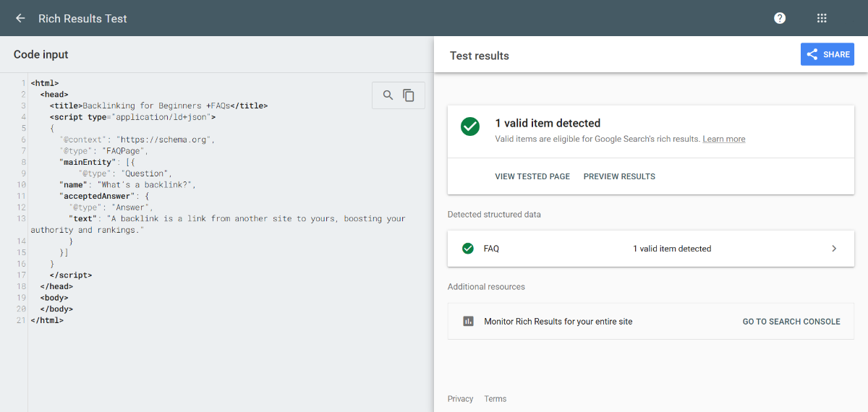The image size is (868, 412).
Task: Click GO TO SEARCH CONSOLE
Action: [x=791, y=322]
